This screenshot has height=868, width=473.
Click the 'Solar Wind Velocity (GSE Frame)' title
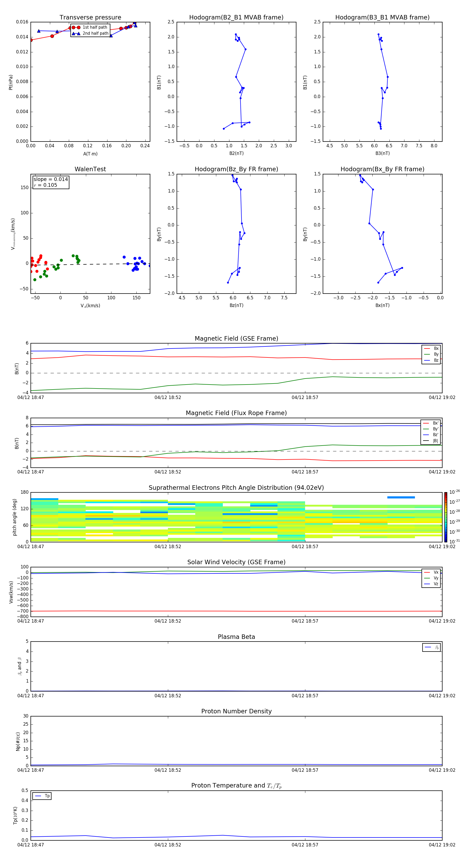[236, 562]
